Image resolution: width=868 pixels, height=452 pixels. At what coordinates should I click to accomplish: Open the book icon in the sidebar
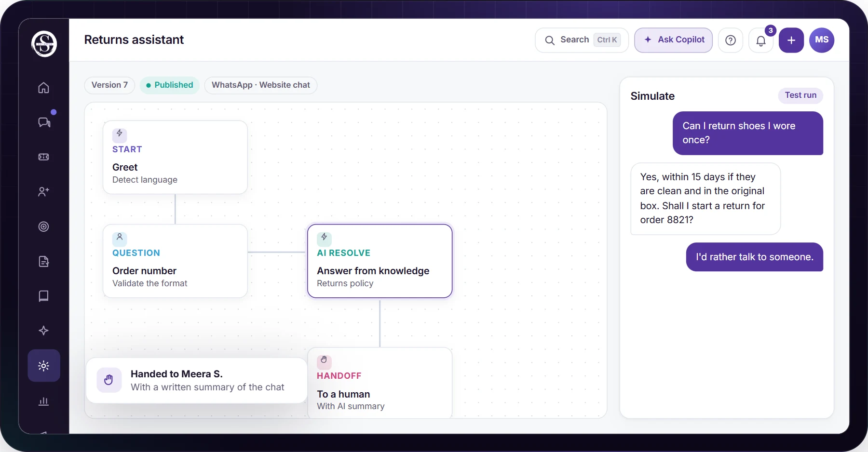click(x=44, y=296)
